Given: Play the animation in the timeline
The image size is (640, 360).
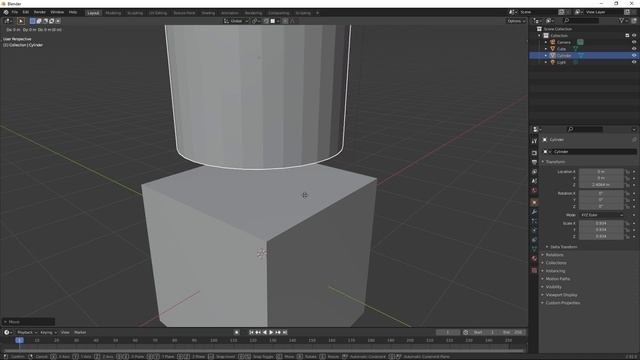Looking at the screenshot, I should (271, 333).
